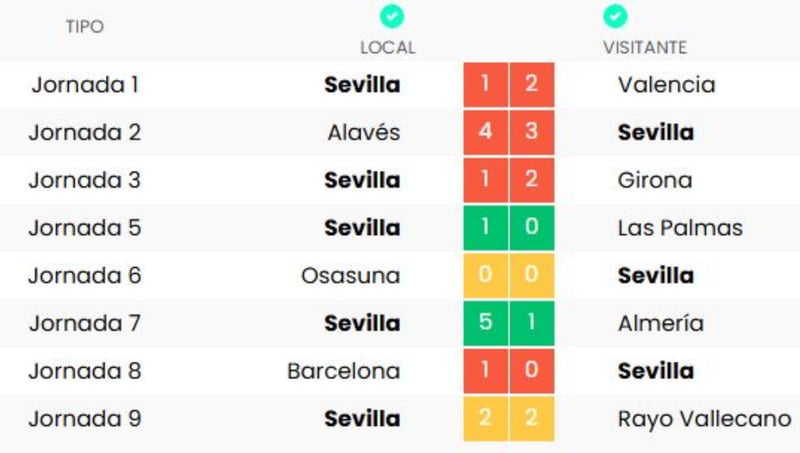
Task: Click the Osasuna team name
Action: (x=350, y=276)
